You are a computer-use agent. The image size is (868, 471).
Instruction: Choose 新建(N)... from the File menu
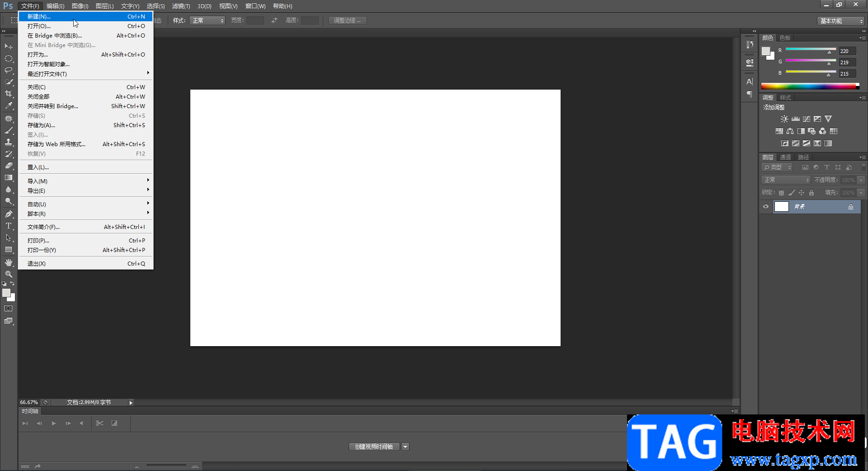(86, 17)
